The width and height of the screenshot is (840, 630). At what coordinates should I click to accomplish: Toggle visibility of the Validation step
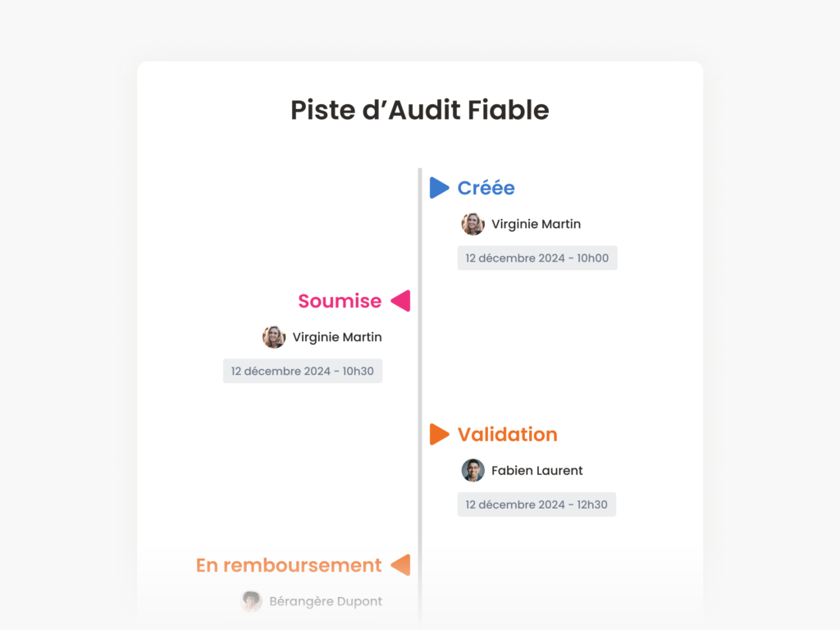point(508,434)
